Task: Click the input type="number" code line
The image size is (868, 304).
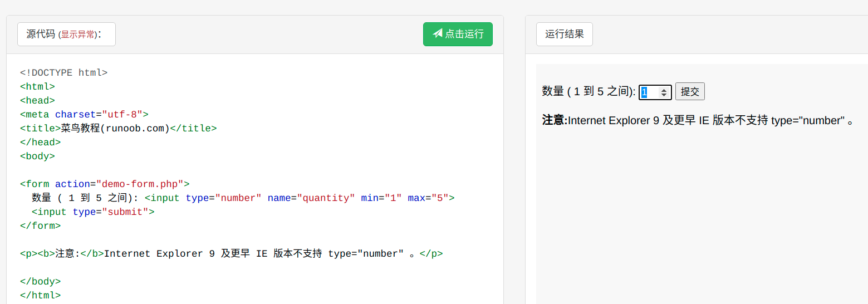Action: pyautogui.click(x=243, y=198)
